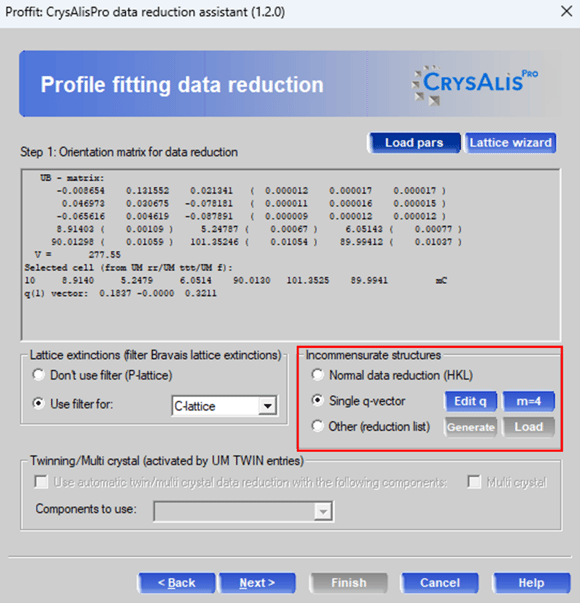Click the Edit q button
Viewport: 580px width, 603px height.
[471, 401]
